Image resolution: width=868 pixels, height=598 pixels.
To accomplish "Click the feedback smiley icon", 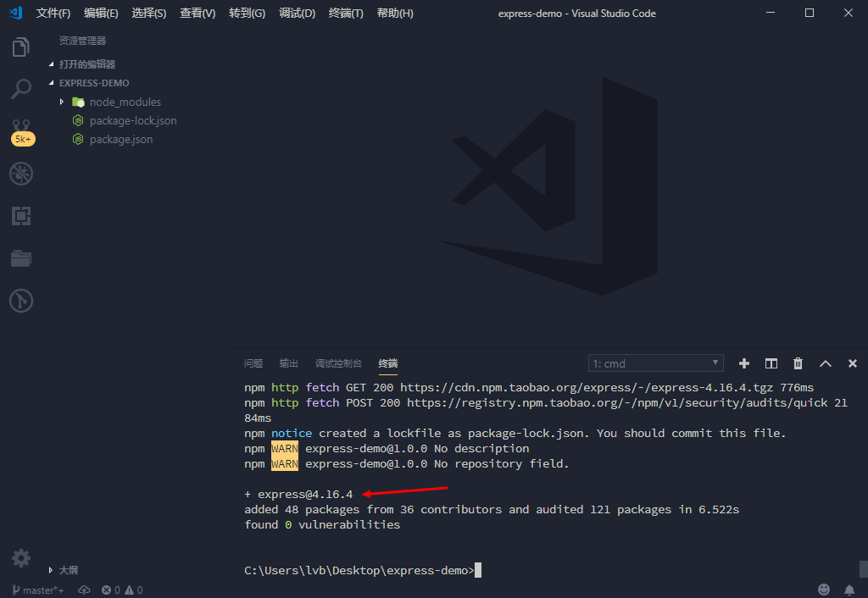I will tap(824, 590).
